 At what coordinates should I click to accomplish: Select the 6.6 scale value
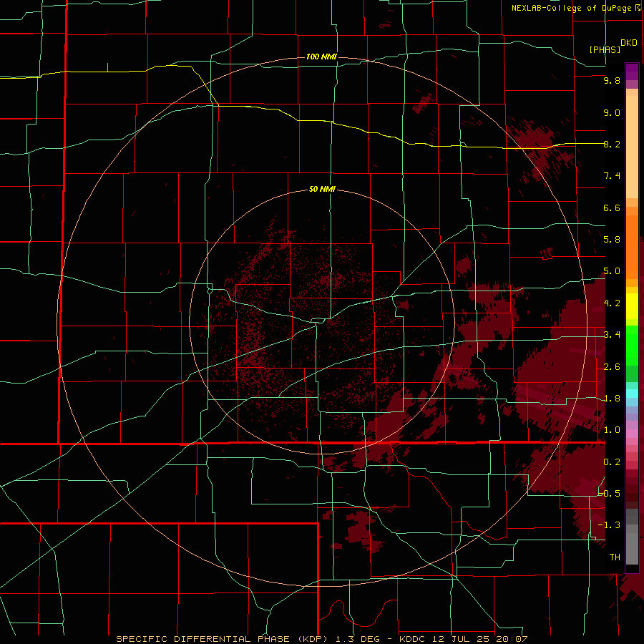[x=612, y=208]
